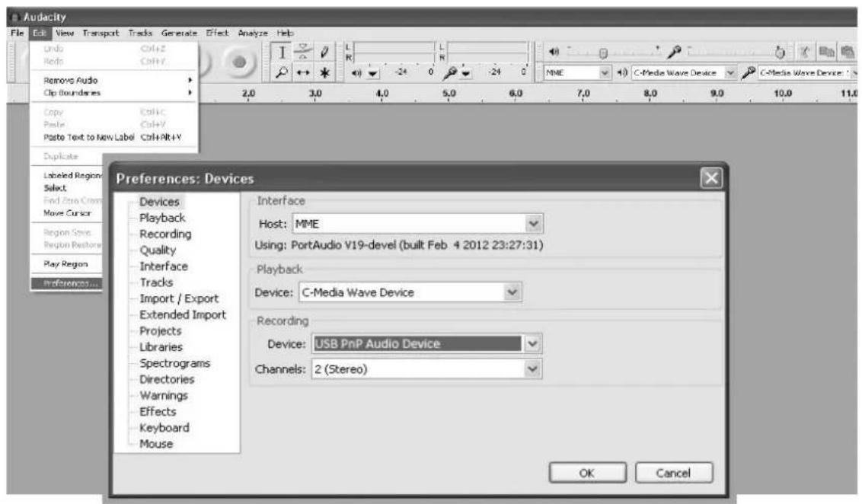
Task: Open the Help menu
Action: (x=285, y=33)
